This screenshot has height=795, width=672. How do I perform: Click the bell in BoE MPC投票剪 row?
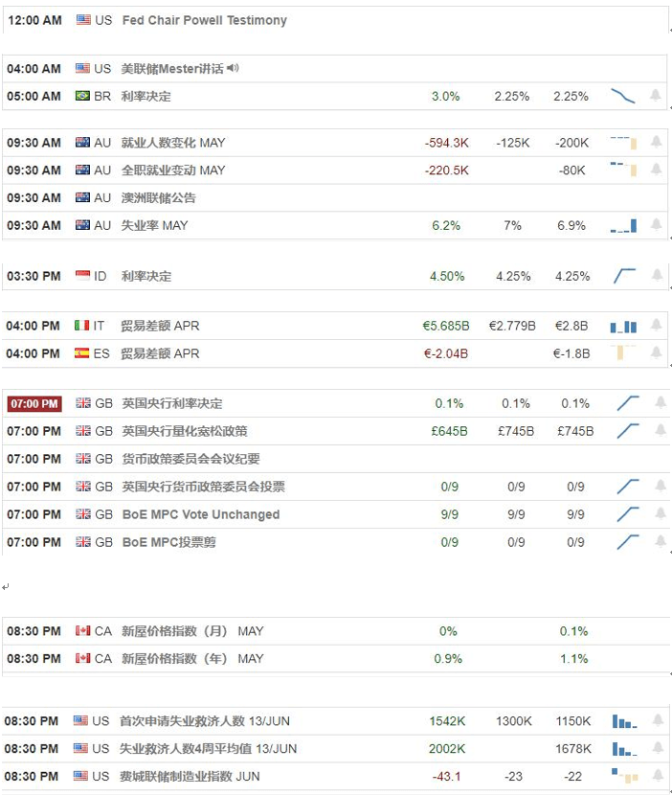coord(661,541)
